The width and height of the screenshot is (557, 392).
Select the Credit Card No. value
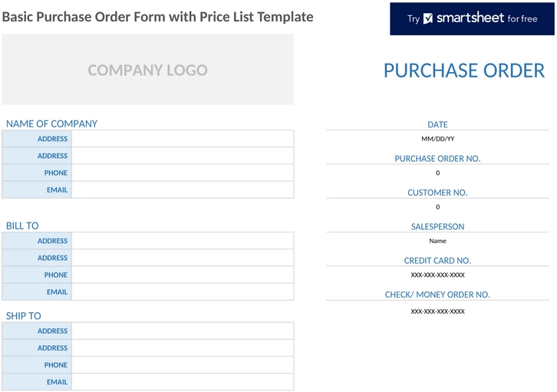437,275
